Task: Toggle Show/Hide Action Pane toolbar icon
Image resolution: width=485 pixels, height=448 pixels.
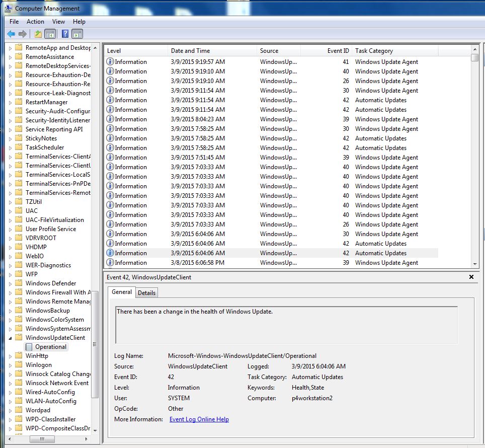Action: (77, 34)
